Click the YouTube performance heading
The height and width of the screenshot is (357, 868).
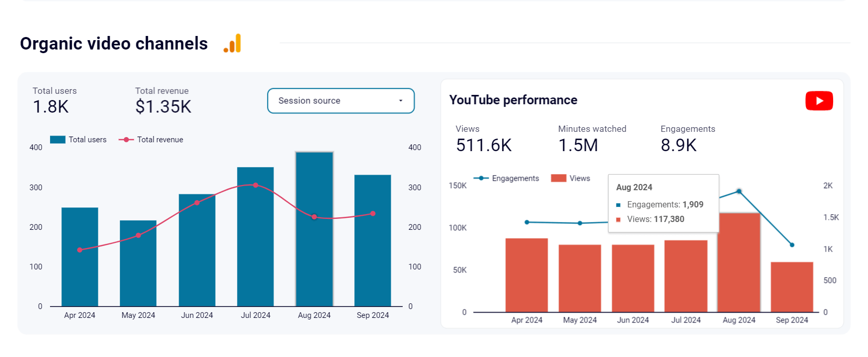coord(513,100)
